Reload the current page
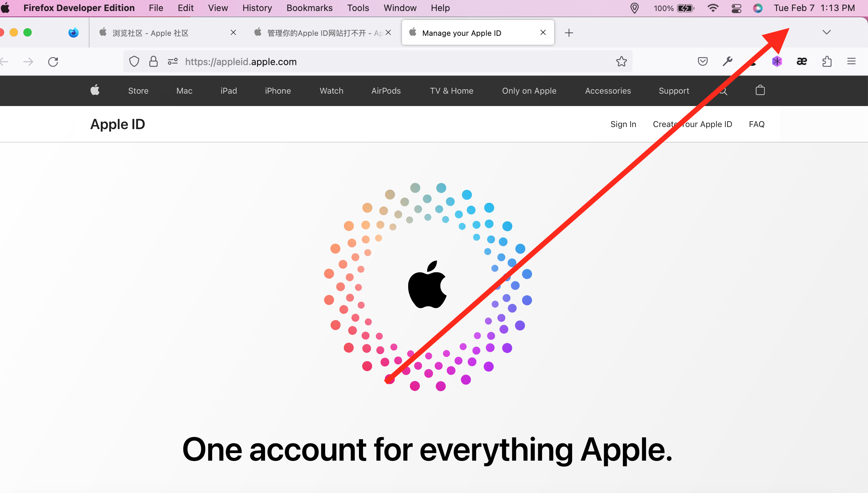 [x=53, y=62]
